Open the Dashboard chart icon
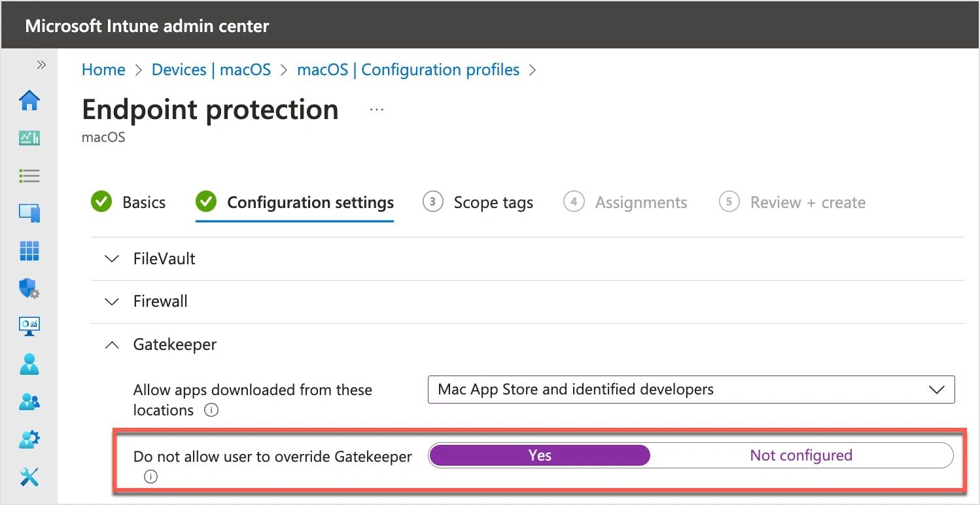This screenshot has width=980, height=505. point(29,138)
